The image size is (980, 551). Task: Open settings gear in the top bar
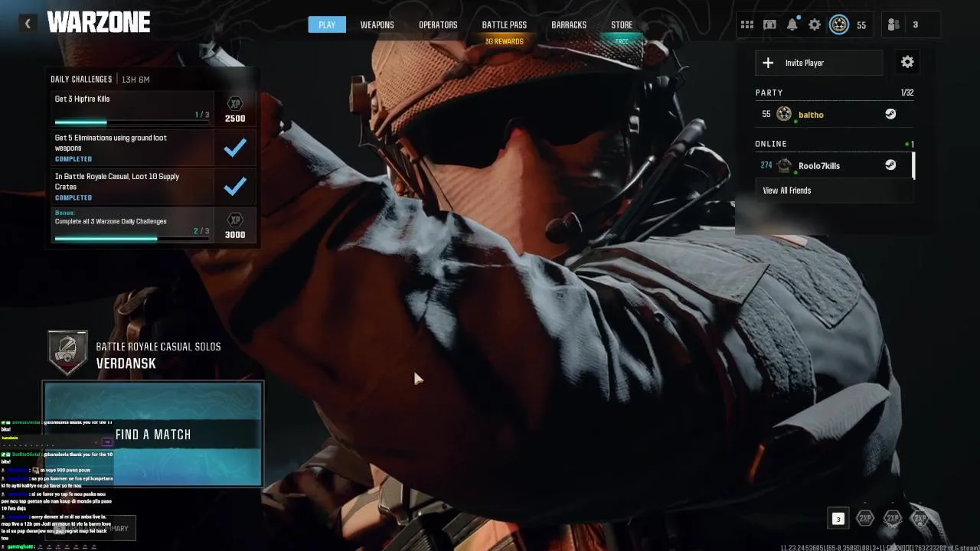coord(815,25)
